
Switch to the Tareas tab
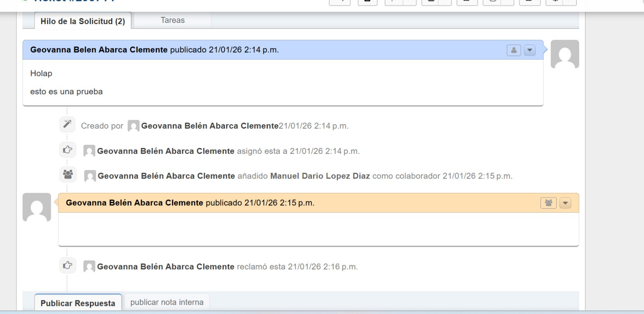pyautogui.click(x=172, y=21)
